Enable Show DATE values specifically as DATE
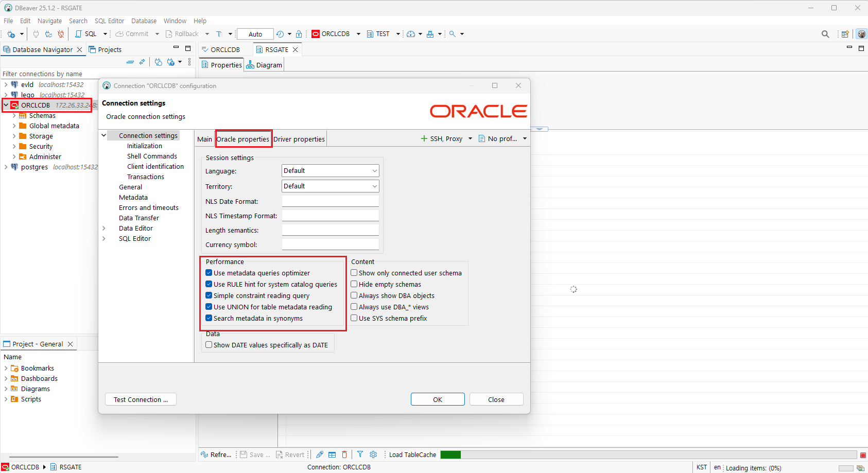Viewport: 868px width, 473px height. [x=209, y=345]
